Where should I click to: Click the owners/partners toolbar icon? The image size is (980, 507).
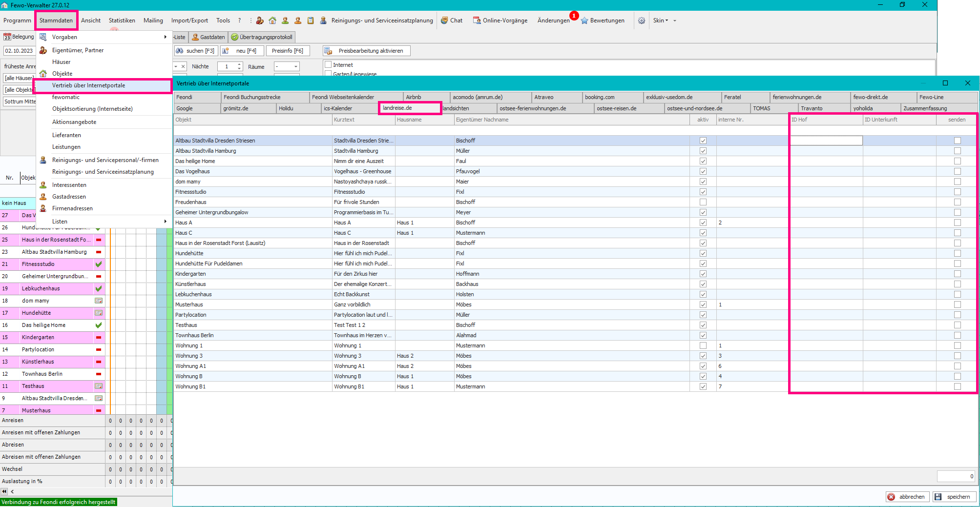click(x=260, y=20)
